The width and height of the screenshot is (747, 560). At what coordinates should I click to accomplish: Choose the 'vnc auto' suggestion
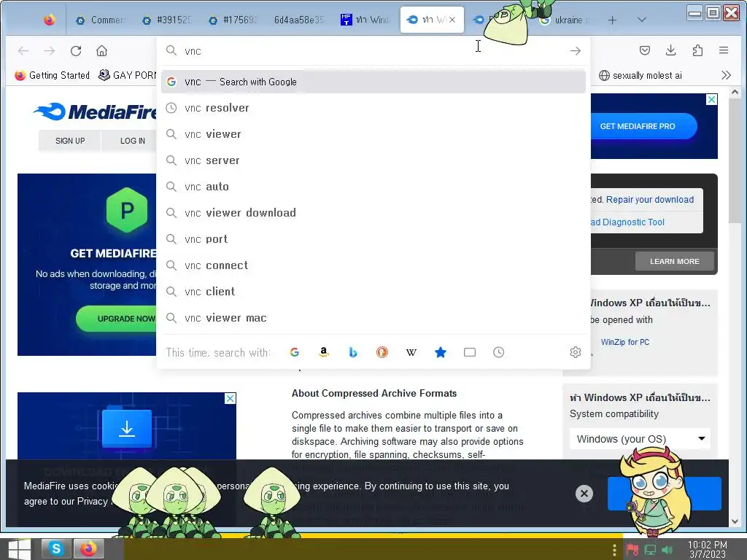pyautogui.click(x=373, y=187)
